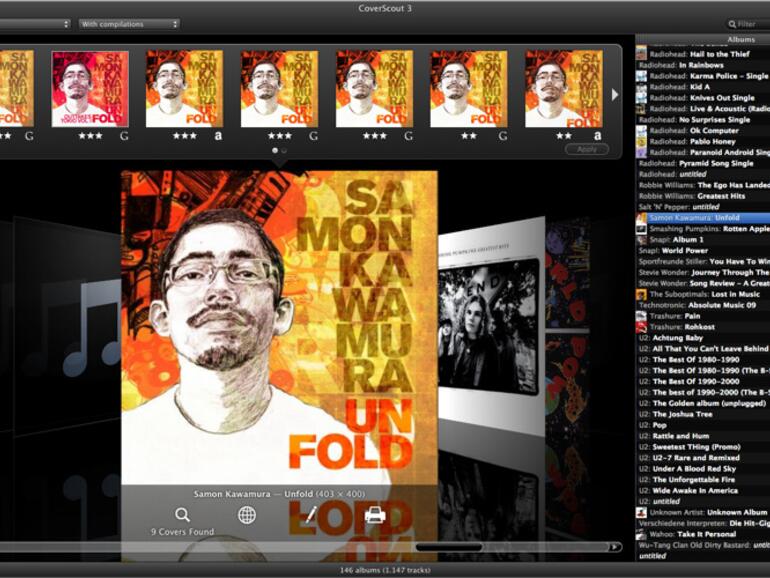Select U2: Rattle and Hum
Screen dimensions: 770x578
[703, 436]
